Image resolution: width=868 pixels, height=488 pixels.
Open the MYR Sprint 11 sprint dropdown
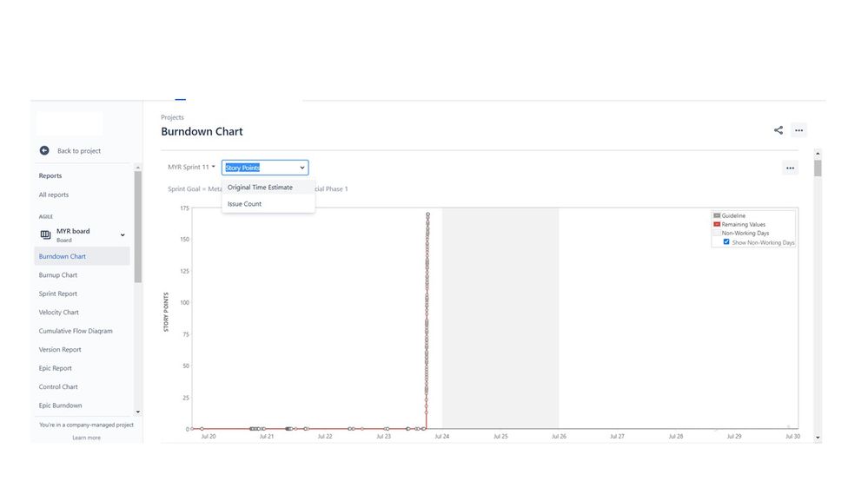point(191,167)
